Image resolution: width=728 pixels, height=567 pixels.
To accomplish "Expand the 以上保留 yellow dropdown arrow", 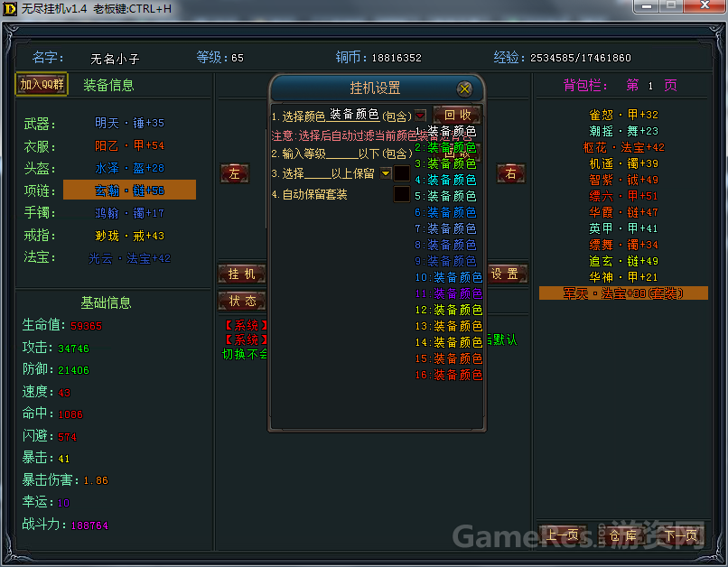I will [x=386, y=173].
